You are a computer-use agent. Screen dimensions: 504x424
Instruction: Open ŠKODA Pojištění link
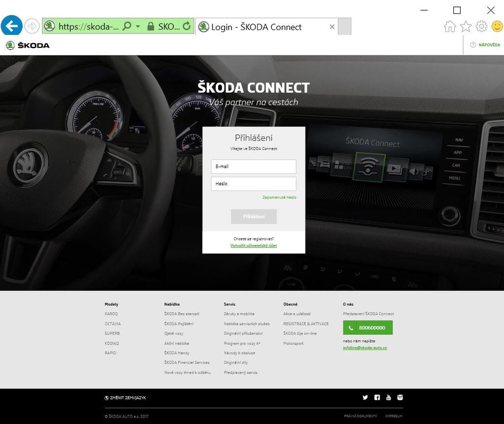click(x=179, y=324)
